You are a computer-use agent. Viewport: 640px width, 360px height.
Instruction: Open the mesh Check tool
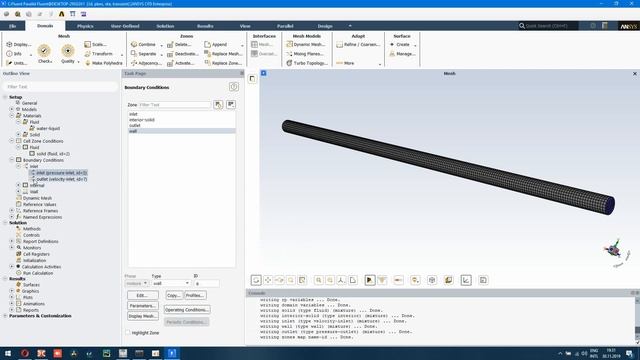(x=44, y=54)
